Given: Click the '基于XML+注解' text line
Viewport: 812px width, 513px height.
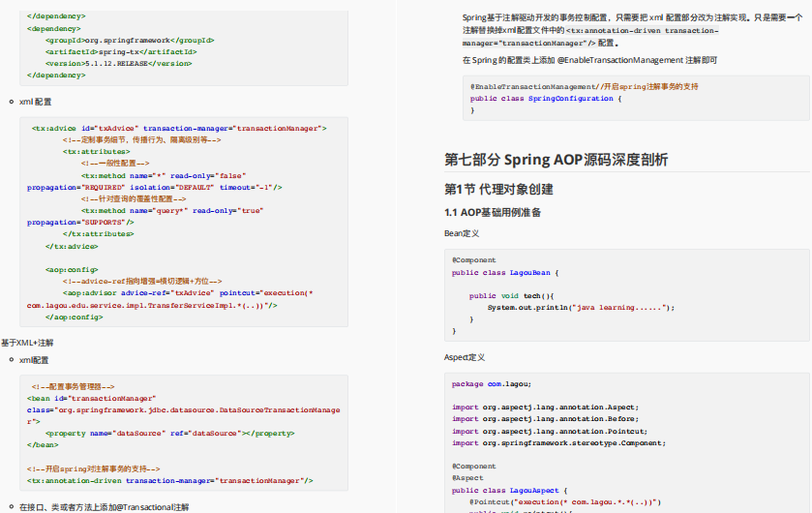Looking at the screenshot, I should 27,343.
